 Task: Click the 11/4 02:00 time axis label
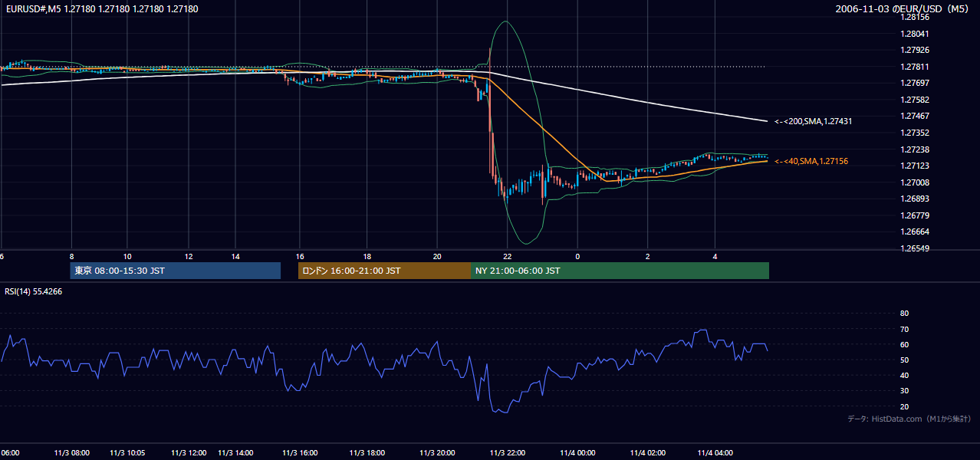click(647, 453)
